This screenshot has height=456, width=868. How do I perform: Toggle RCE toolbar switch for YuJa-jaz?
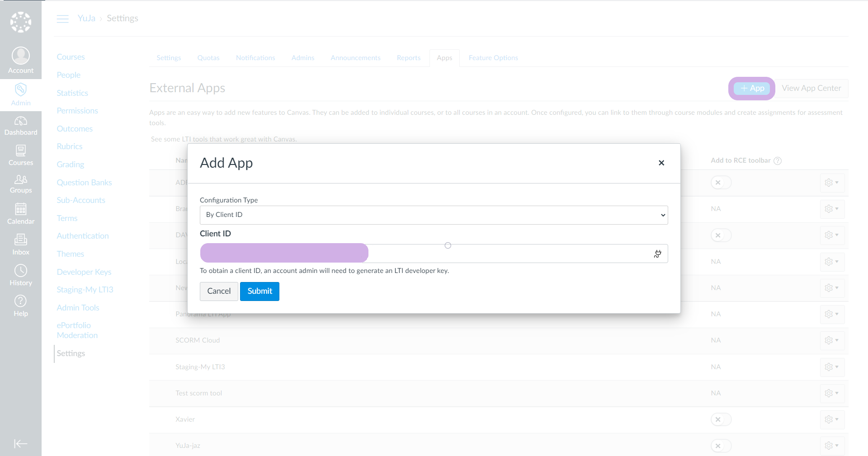tap(721, 446)
